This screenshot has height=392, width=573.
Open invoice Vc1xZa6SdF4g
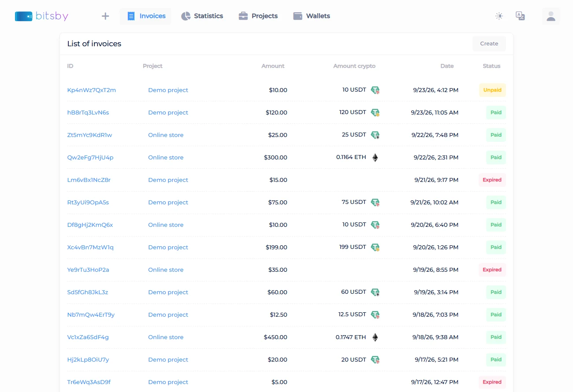[88, 337]
